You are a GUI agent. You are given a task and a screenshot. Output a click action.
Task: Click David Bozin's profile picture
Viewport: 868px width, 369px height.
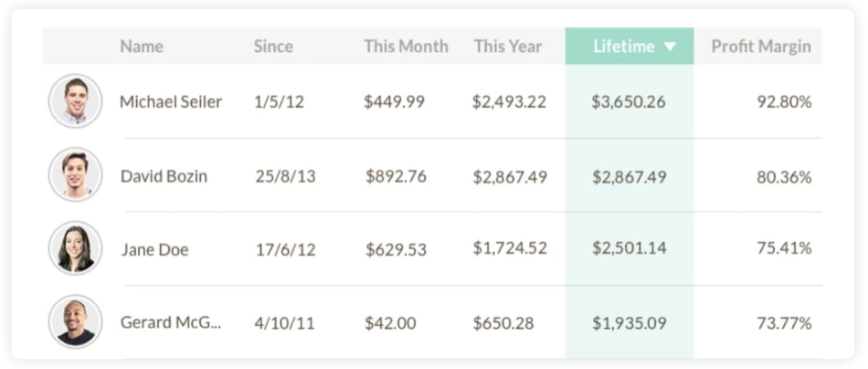coord(75,175)
